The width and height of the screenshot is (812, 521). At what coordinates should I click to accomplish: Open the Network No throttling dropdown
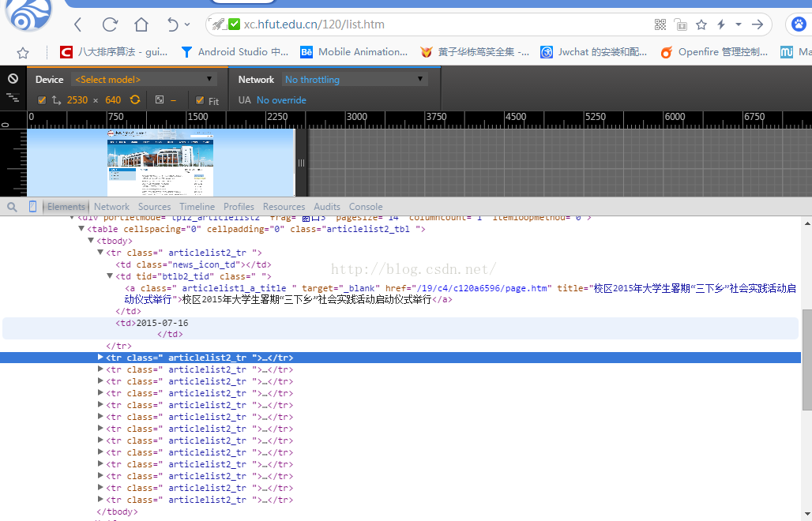[354, 79]
